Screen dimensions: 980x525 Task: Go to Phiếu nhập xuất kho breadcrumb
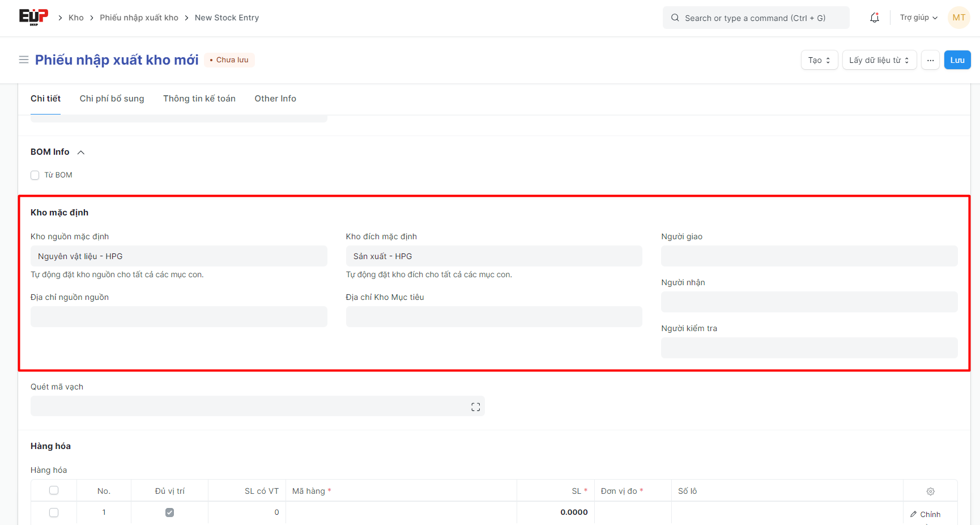[139, 18]
